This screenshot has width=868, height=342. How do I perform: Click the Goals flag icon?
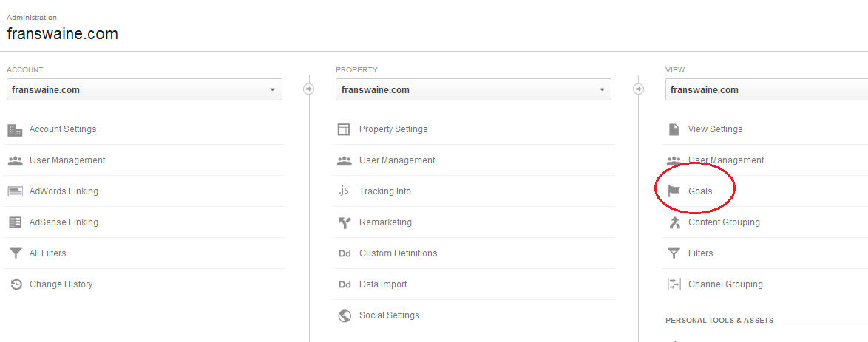(674, 191)
